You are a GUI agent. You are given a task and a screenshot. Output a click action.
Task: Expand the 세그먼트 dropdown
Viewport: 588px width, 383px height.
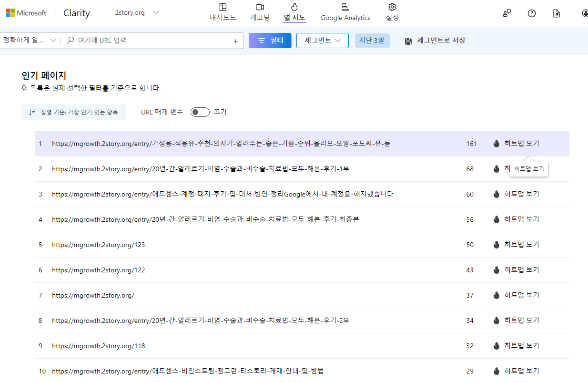[322, 40]
